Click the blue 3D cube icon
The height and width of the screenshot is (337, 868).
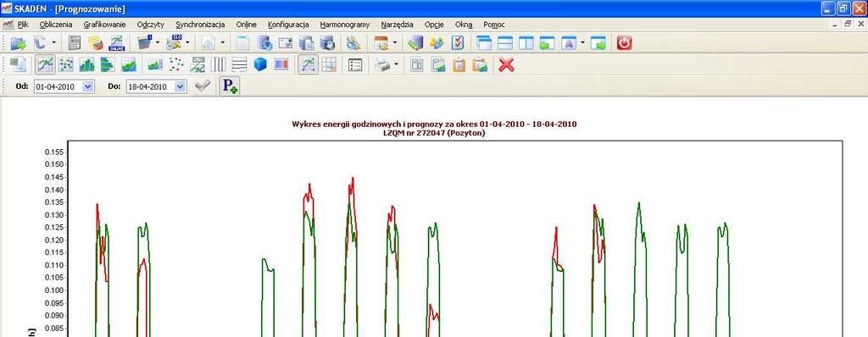tap(260, 64)
